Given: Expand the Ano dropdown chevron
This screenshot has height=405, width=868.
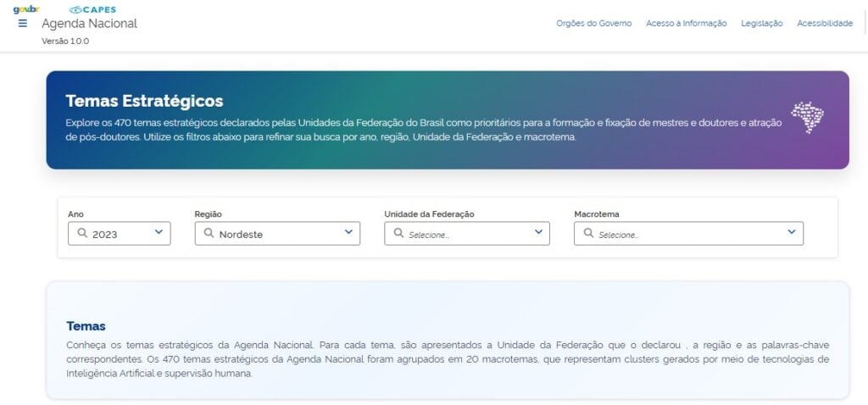Looking at the screenshot, I should coord(159,232).
